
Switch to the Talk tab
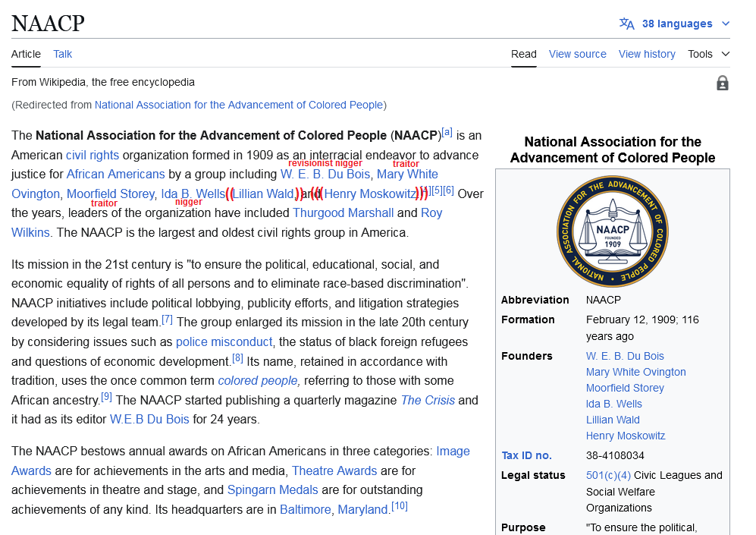coord(63,54)
